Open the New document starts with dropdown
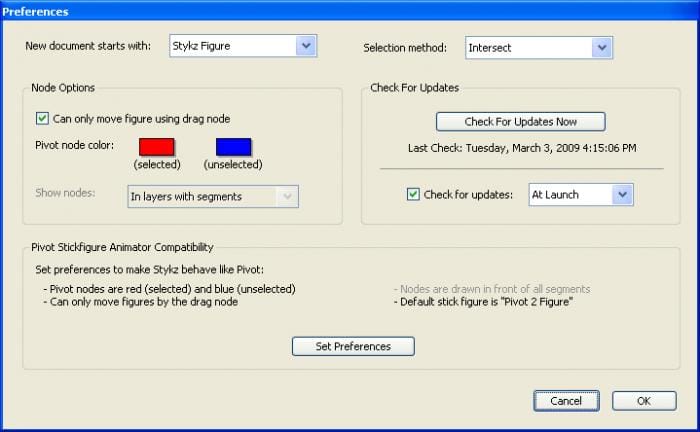 [243, 46]
